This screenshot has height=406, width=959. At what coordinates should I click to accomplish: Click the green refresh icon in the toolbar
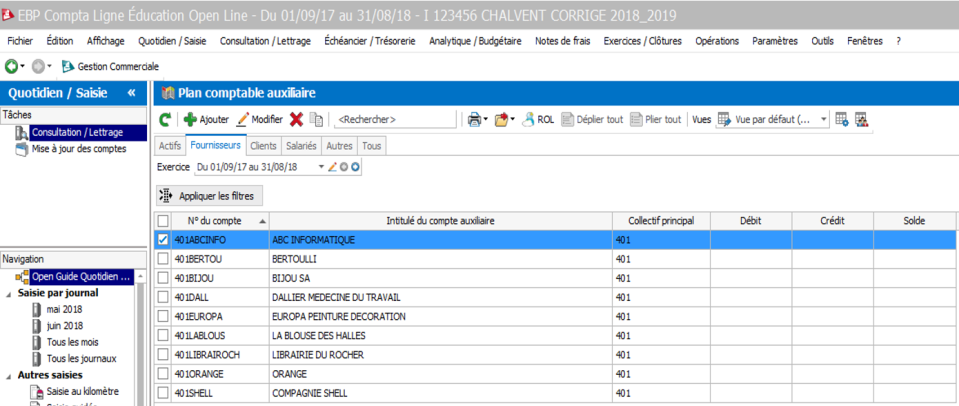point(165,120)
